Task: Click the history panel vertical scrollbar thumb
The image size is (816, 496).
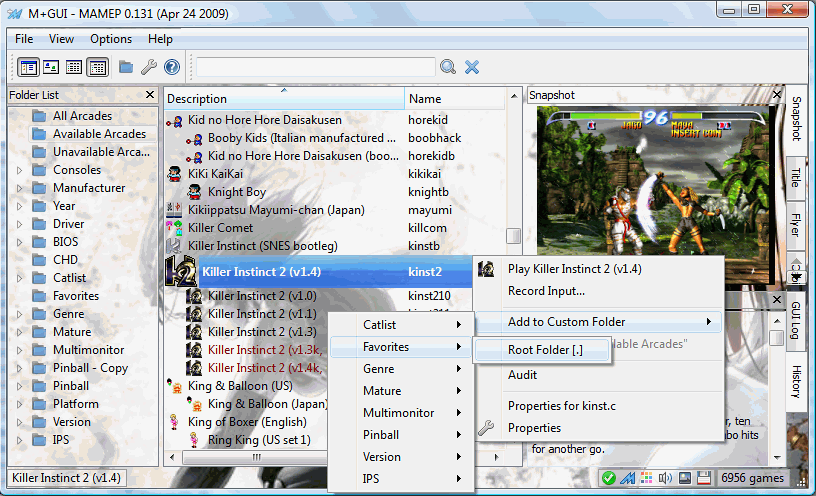Action: point(776,337)
